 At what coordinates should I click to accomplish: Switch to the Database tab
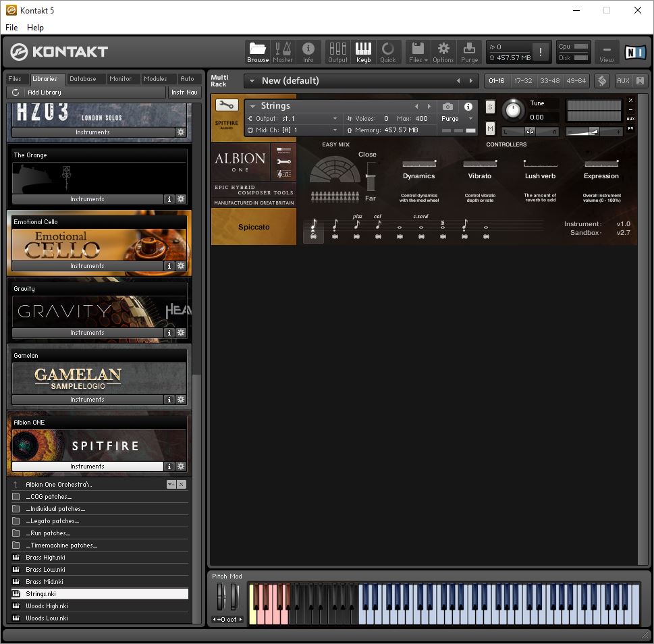click(82, 79)
